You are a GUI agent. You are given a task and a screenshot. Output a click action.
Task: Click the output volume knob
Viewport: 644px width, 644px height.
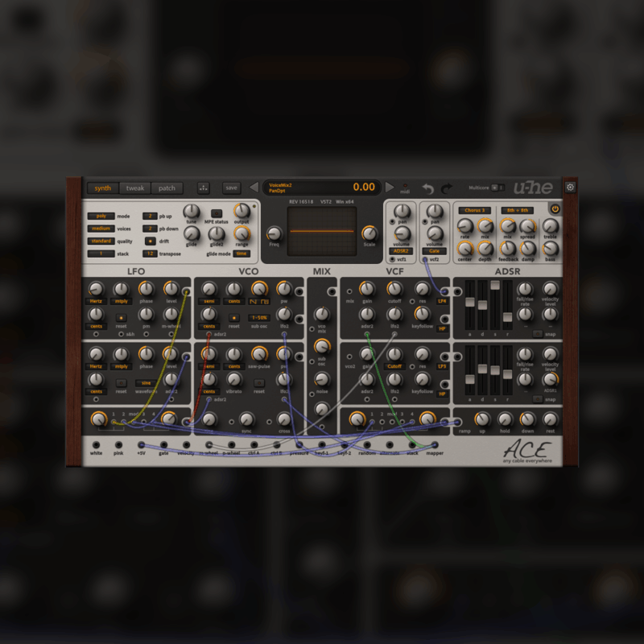point(242,211)
